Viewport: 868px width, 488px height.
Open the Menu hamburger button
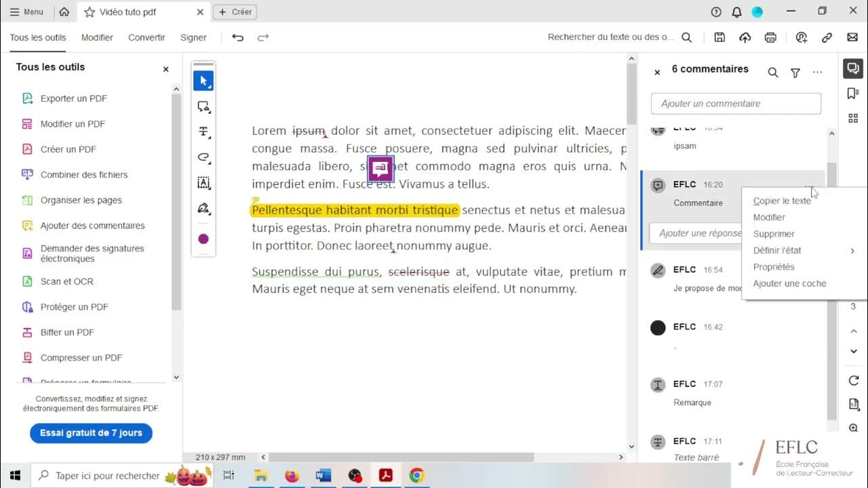(26, 12)
